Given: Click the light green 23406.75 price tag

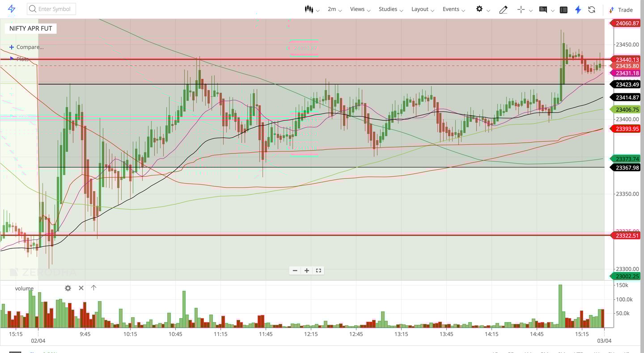Looking at the screenshot, I should 625,109.
